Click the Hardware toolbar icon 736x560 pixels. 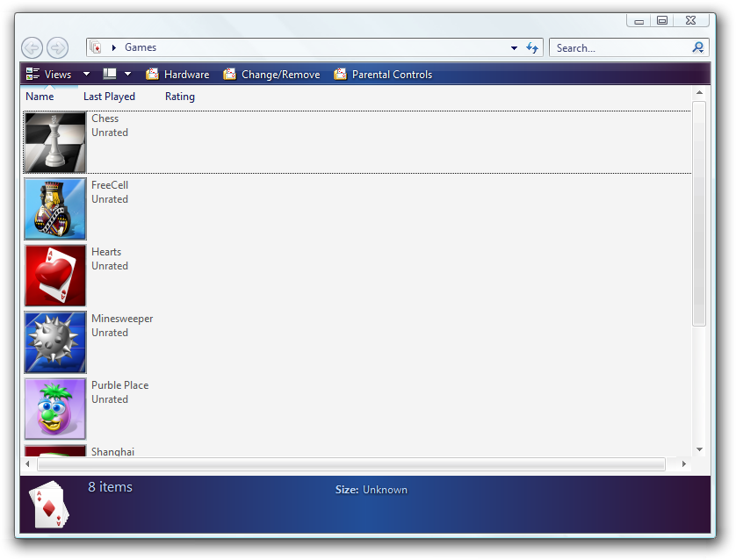coord(152,74)
